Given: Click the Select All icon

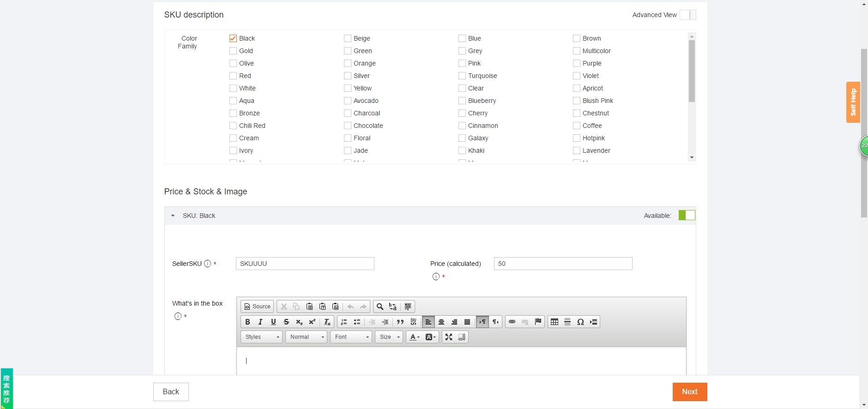Looking at the screenshot, I should point(408,307).
